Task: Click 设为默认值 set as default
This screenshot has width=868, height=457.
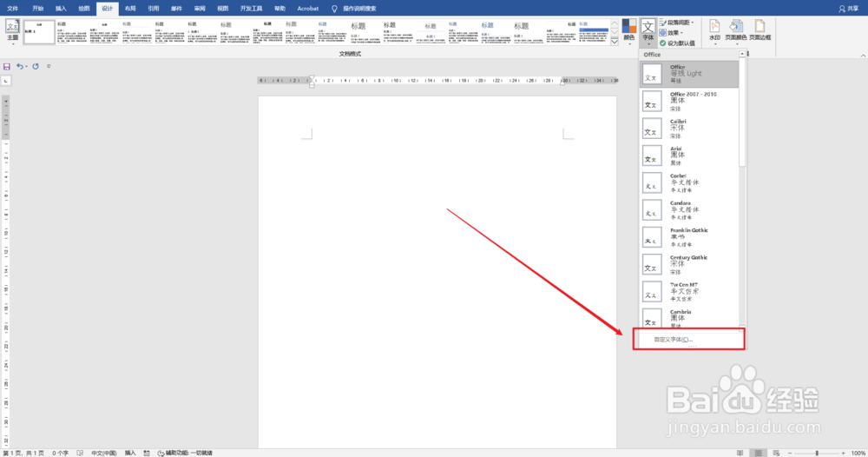Action: coord(677,43)
